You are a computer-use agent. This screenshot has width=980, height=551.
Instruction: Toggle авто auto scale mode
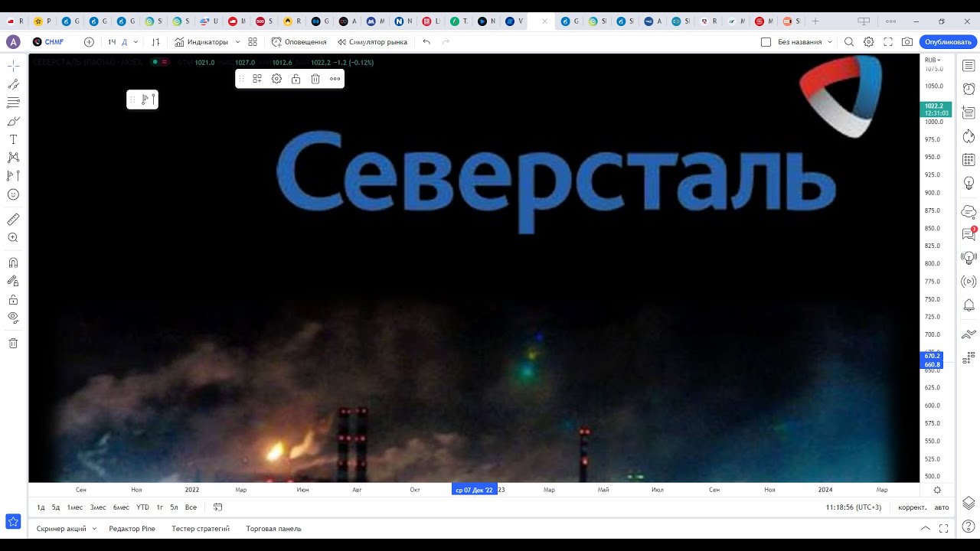pyautogui.click(x=942, y=507)
